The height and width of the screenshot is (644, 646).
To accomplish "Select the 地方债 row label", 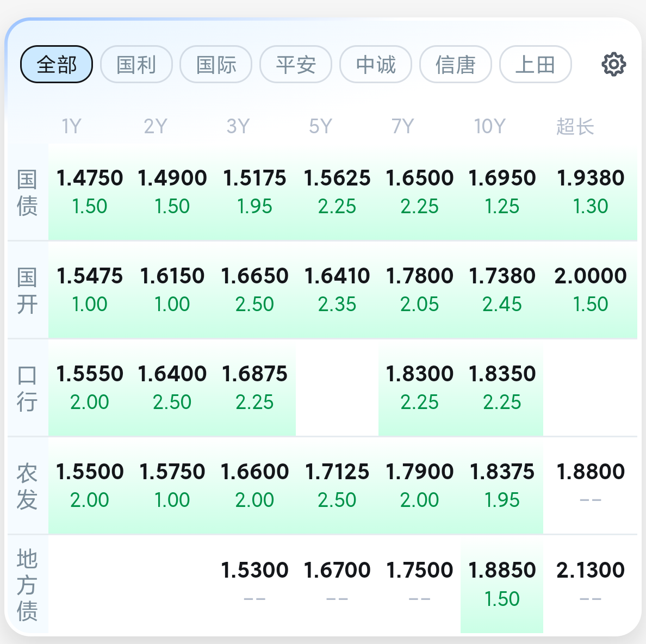I will tap(27, 585).
